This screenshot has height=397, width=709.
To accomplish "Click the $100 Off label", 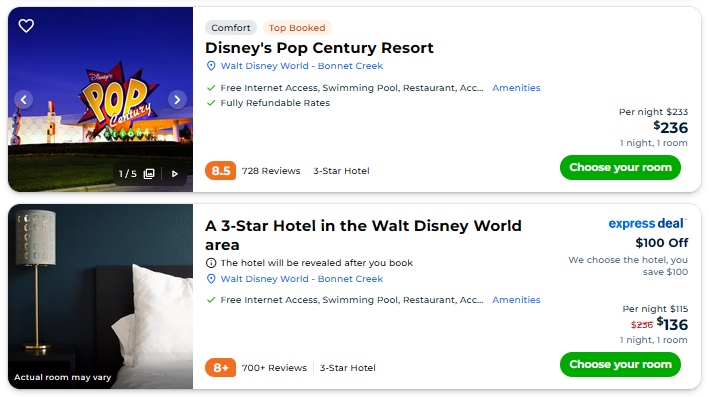I will coord(662,243).
